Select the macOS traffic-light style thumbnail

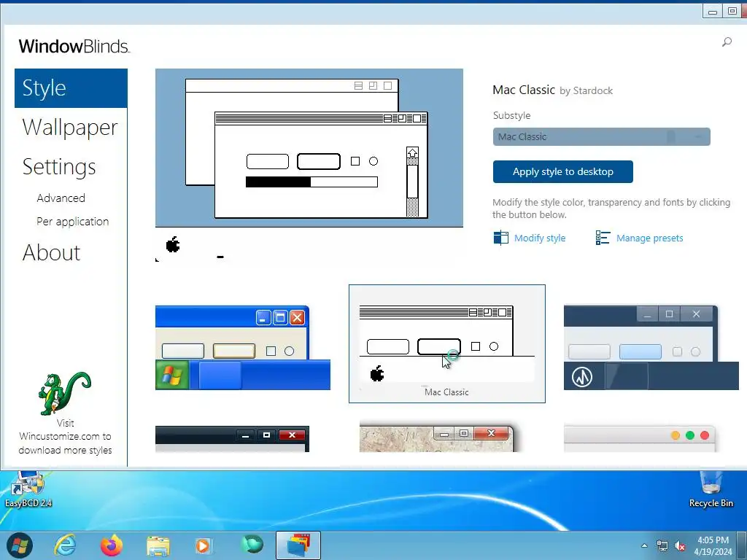point(640,438)
